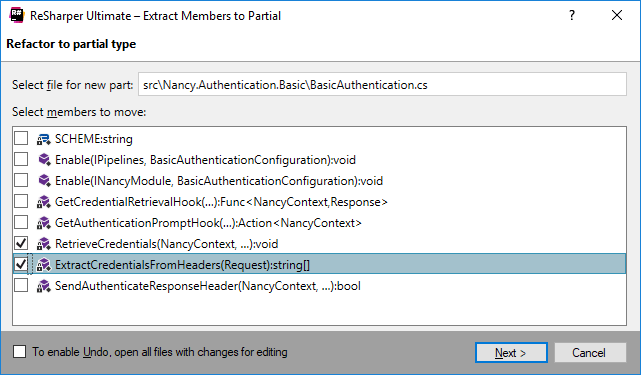Click private method icon for GetAuthenticationPromptHook

[43, 223]
